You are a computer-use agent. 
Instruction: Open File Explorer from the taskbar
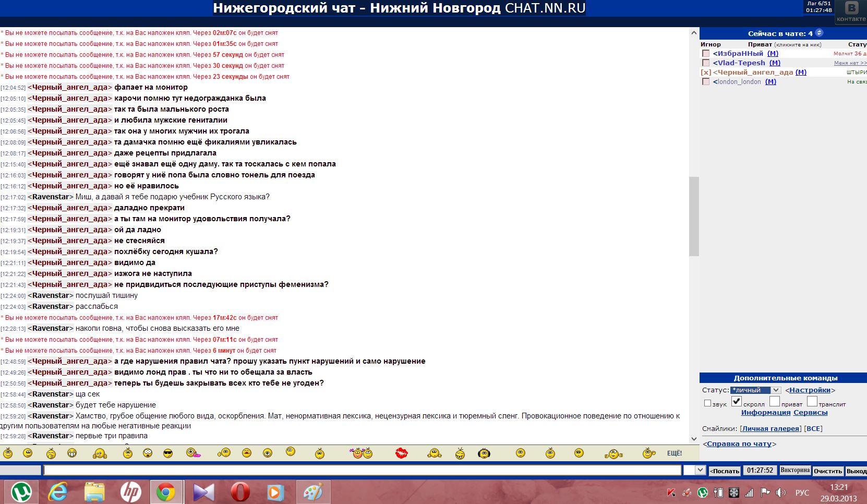(x=94, y=492)
